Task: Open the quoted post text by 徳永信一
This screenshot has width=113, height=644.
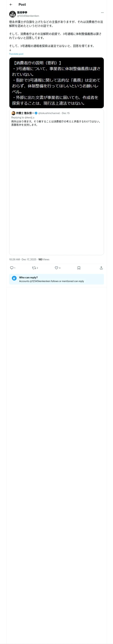Action: pos(56,123)
